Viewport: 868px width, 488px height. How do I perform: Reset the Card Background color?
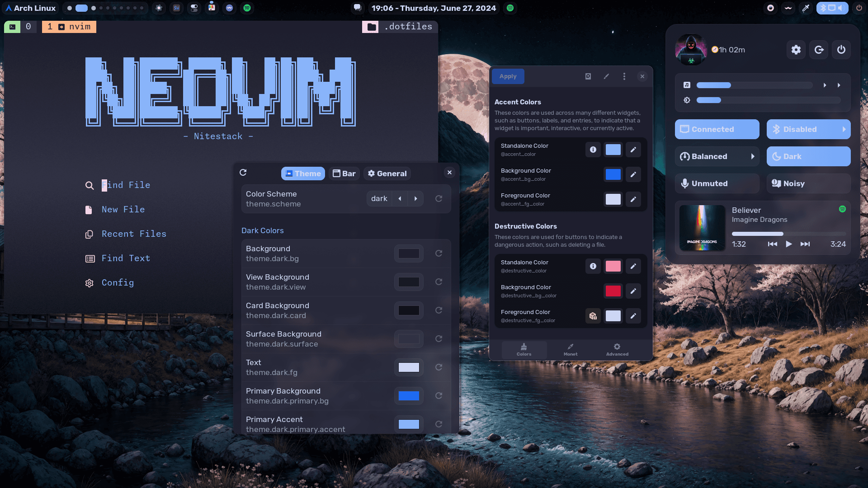click(x=439, y=310)
